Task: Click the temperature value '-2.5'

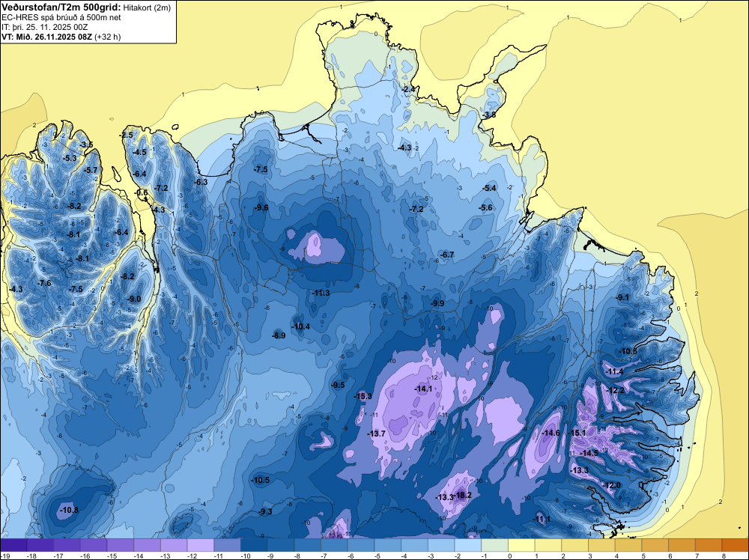Action: (x=126, y=135)
